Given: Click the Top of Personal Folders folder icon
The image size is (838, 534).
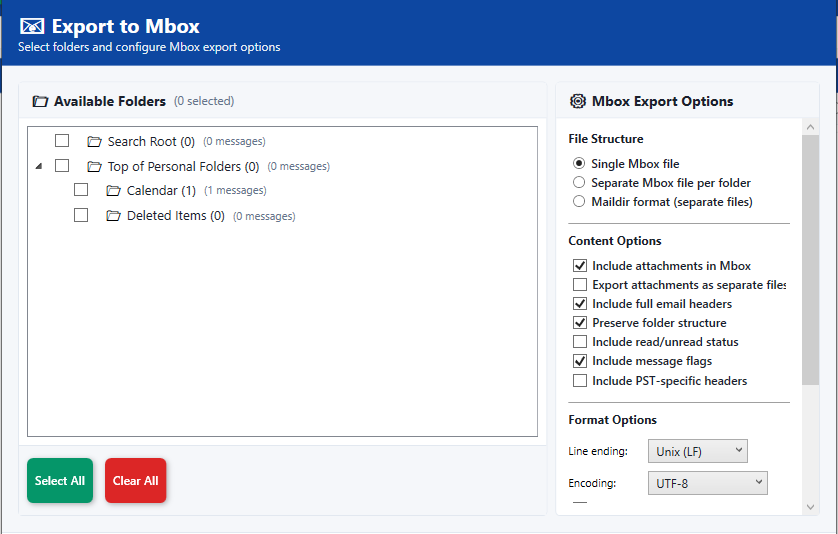Looking at the screenshot, I should tap(95, 167).
